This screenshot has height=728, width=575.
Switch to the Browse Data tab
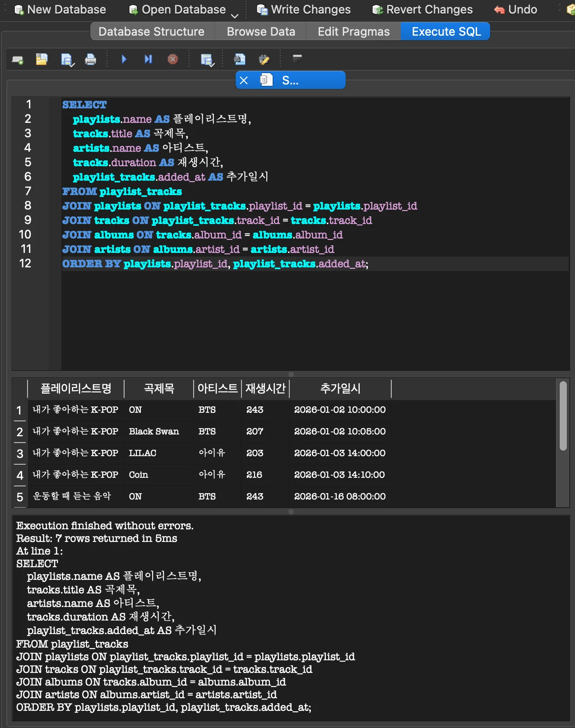click(x=260, y=32)
